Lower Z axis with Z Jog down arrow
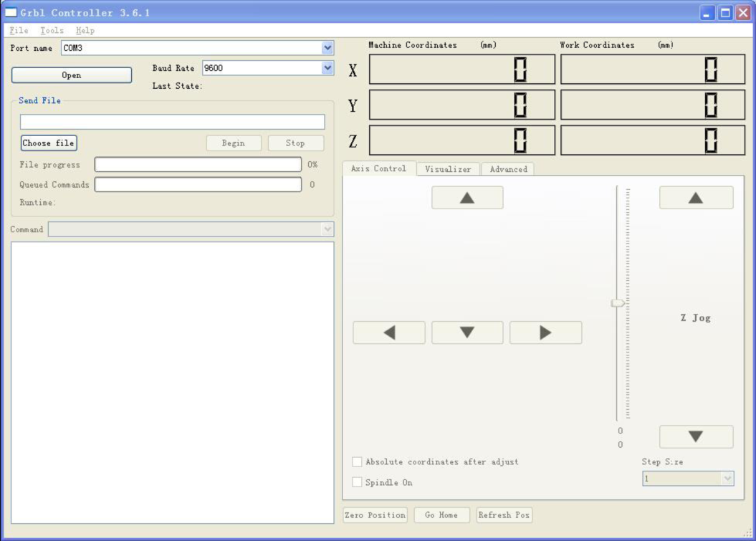 tap(697, 437)
